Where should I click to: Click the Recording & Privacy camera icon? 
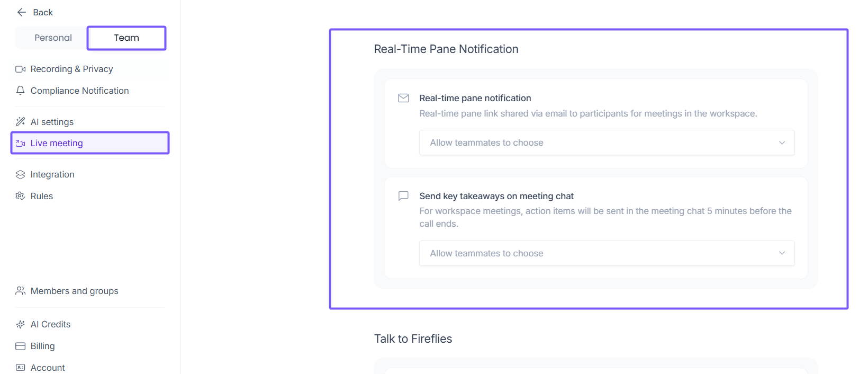point(21,69)
